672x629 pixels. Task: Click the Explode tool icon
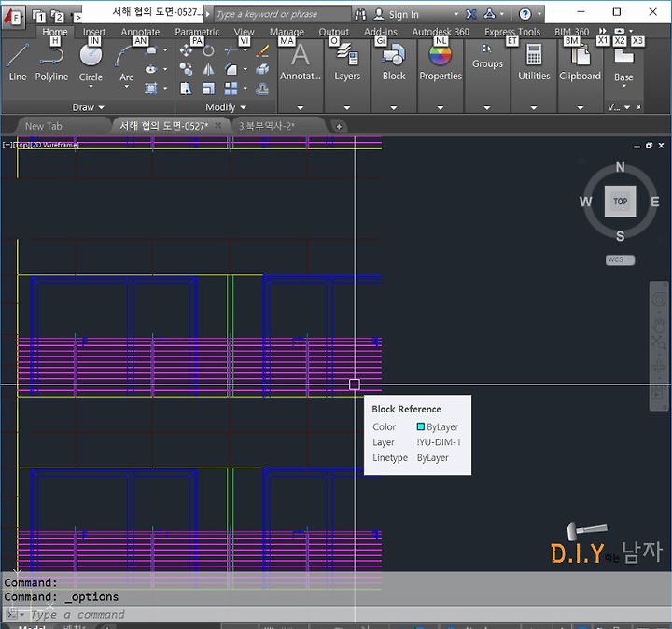tap(262, 69)
